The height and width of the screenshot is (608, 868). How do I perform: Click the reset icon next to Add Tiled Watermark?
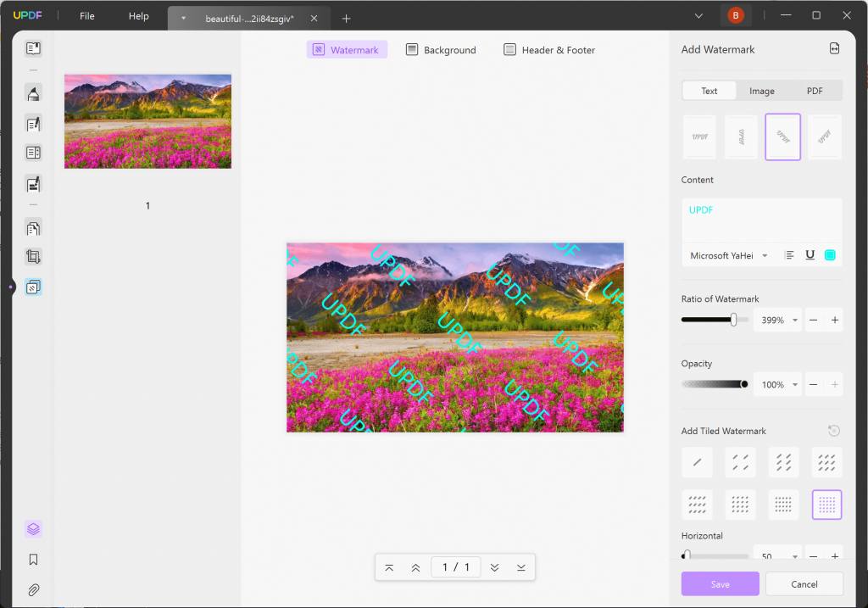835,431
